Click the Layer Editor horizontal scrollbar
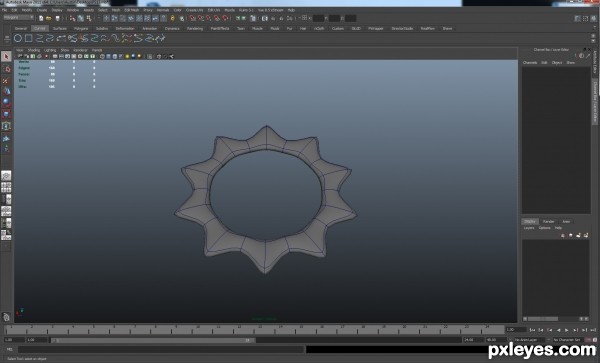Viewport: 600px width, 363px height. click(x=556, y=319)
